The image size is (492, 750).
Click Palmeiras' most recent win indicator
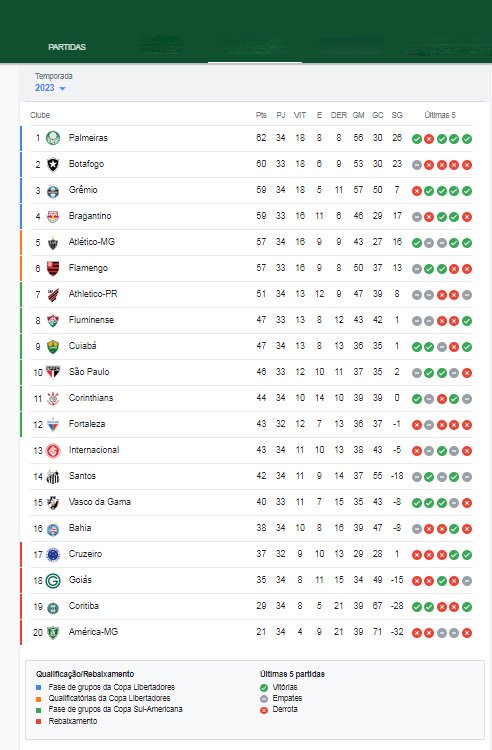click(467, 139)
